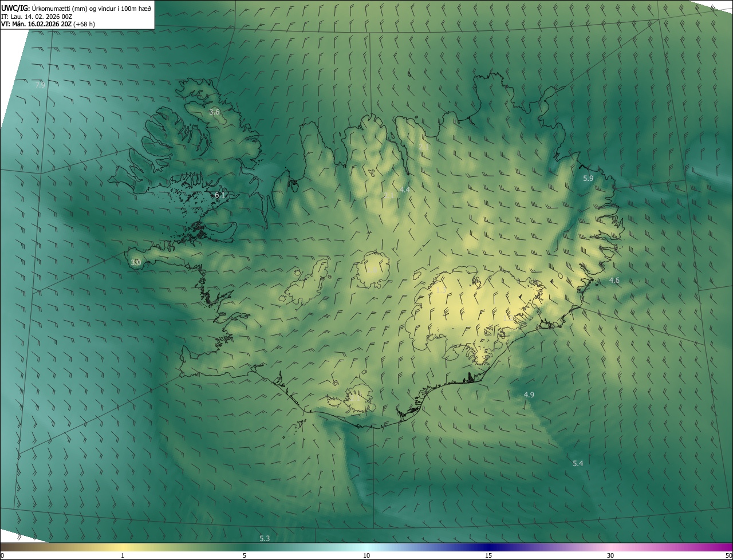Screen dimensions: 733x560
Task: Select the 'IT: Lau. 14. 02. 2026 00Z' line
Action: [37, 17]
